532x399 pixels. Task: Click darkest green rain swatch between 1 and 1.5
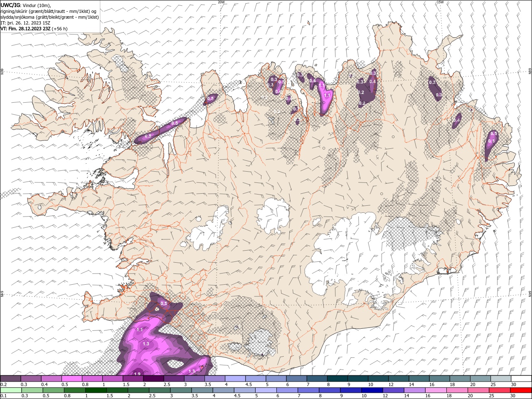coord(96,390)
